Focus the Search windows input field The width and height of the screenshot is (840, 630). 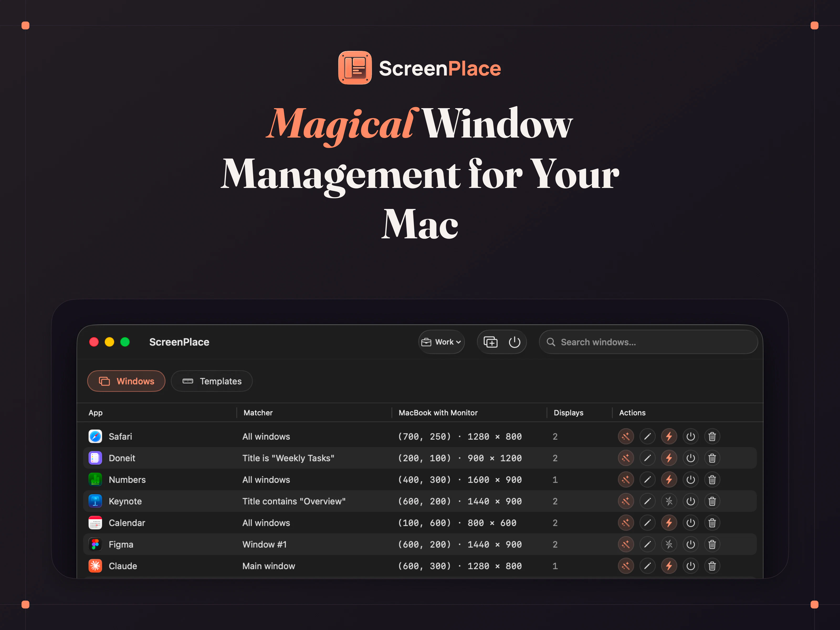tap(649, 342)
